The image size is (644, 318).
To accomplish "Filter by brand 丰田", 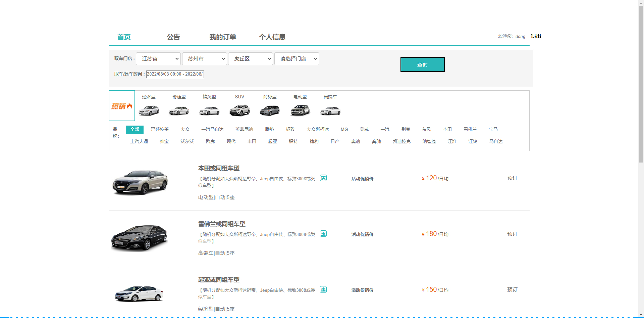I will pyautogui.click(x=252, y=142).
